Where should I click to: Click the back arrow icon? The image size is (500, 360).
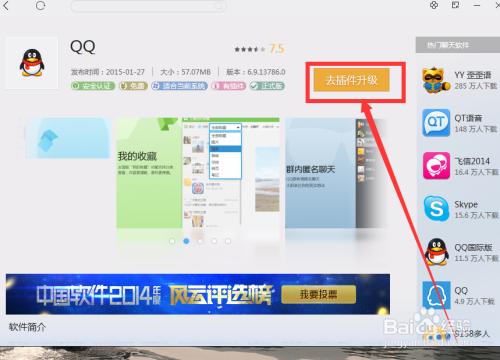point(6,5)
